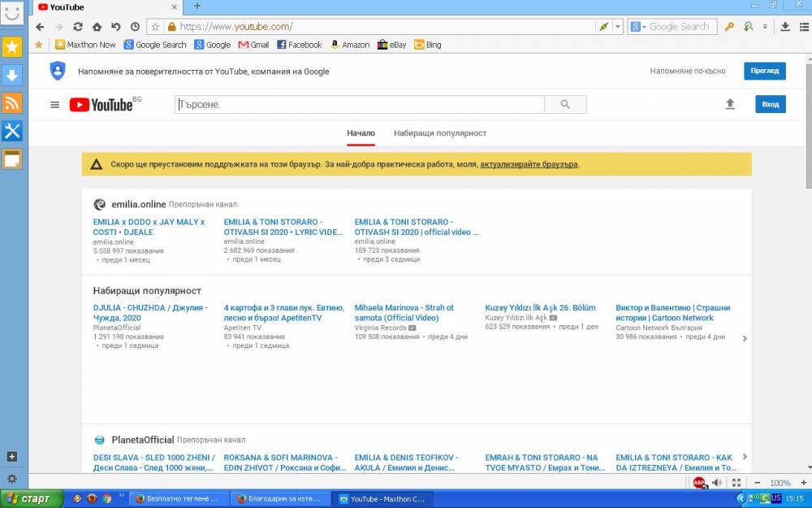This screenshot has width=812, height=508.
Task: Zoom in with the plus button
Action: (803, 483)
